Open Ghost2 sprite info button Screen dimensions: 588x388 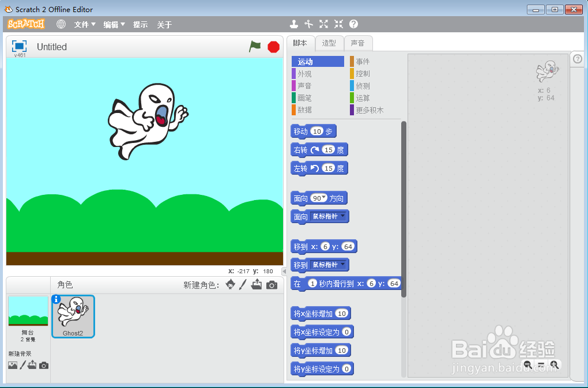(56, 299)
